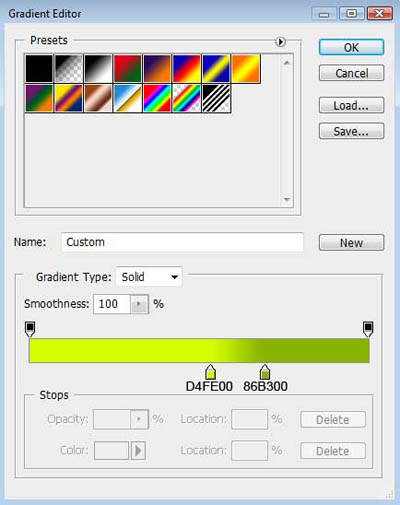Click the Save... button
The height and width of the screenshot is (505, 400).
[351, 131]
